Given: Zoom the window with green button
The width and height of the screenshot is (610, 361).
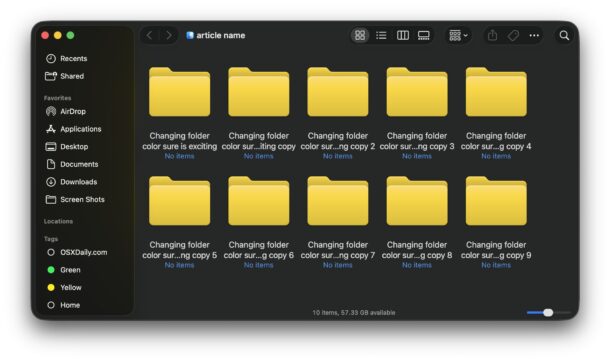Looking at the screenshot, I should 70,35.
